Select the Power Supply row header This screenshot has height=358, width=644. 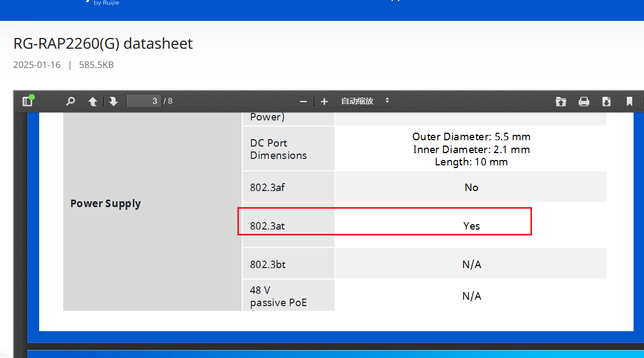coord(106,203)
